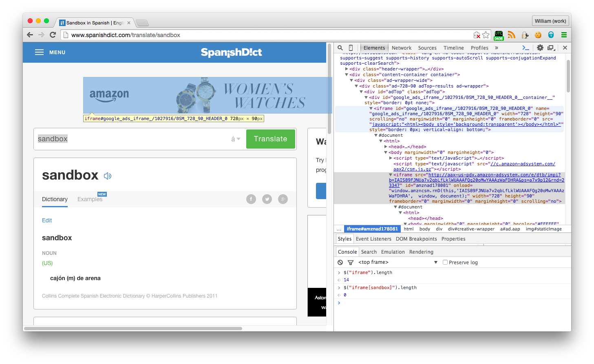The height and width of the screenshot is (364, 594).
Task: Open drawer Rendering tab
Action: point(421,252)
